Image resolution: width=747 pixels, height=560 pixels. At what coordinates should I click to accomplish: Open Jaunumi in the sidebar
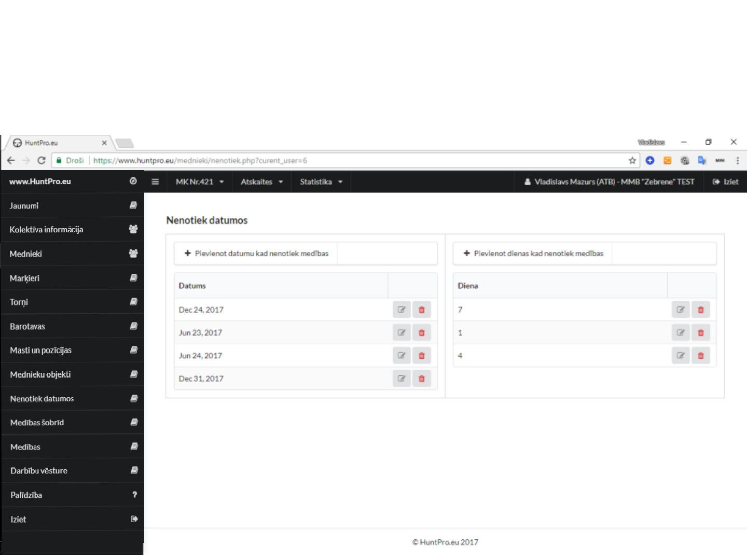pos(73,205)
